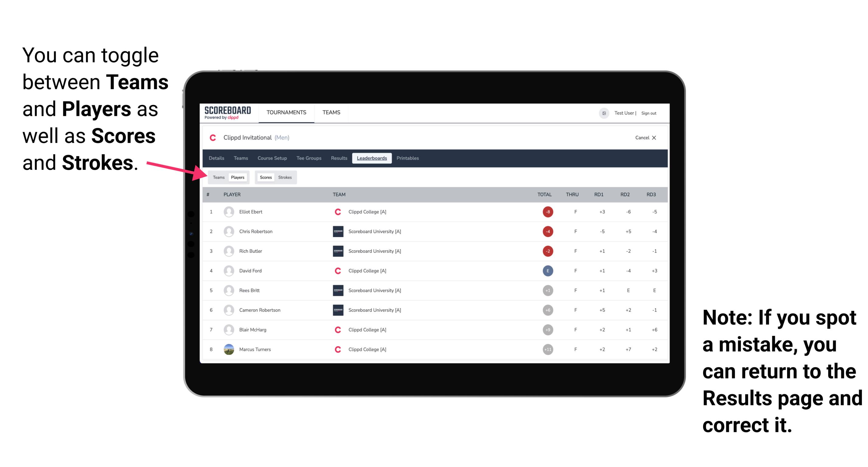Image resolution: width=868 pixels, height=467 pixels.
Task: Open the Printables section
Action: click(408, 158)
